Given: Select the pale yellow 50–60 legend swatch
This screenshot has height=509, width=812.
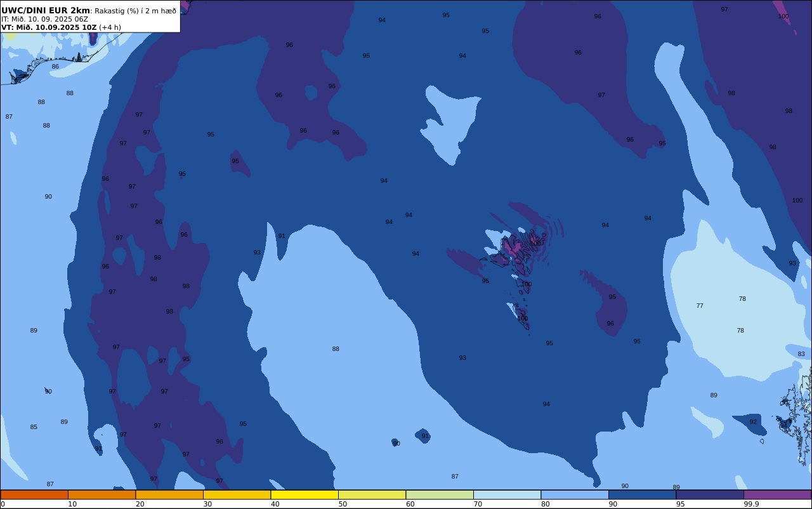Looking at the screenshot, I should click(372, 494).
